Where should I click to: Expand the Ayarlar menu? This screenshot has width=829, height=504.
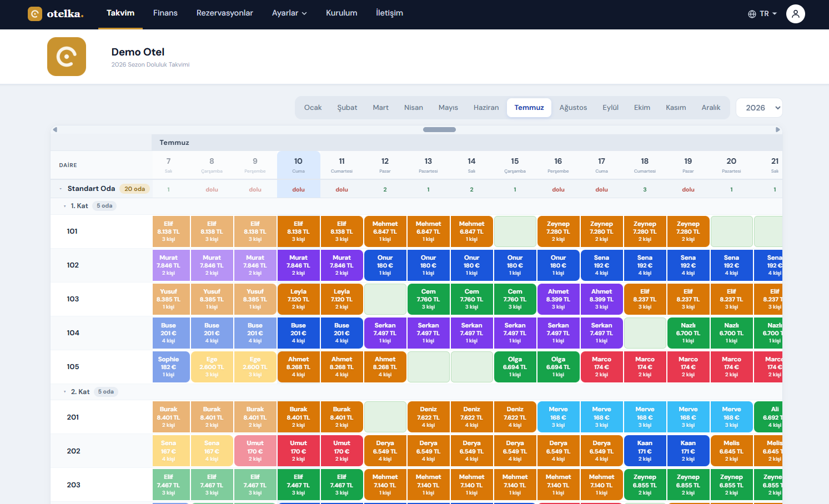coord(289,13)
